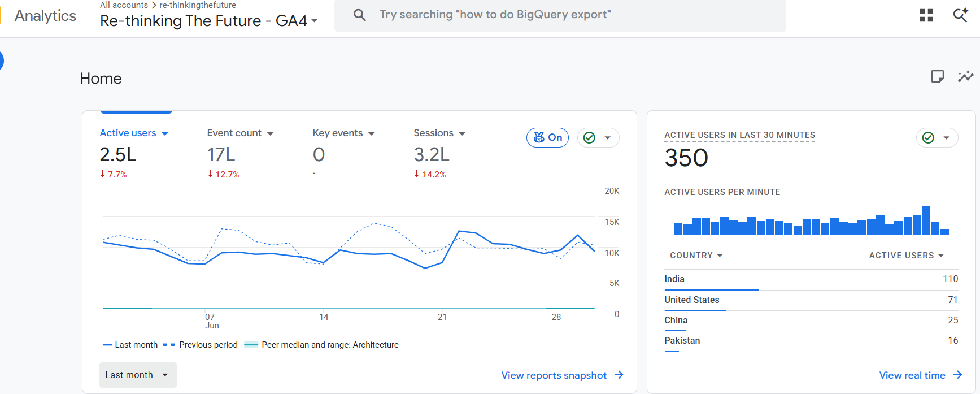This screenshot has width=980, height=394.
Task: Open the property selector Re-thinking The Future - GA4
Action: click(208, 21)
